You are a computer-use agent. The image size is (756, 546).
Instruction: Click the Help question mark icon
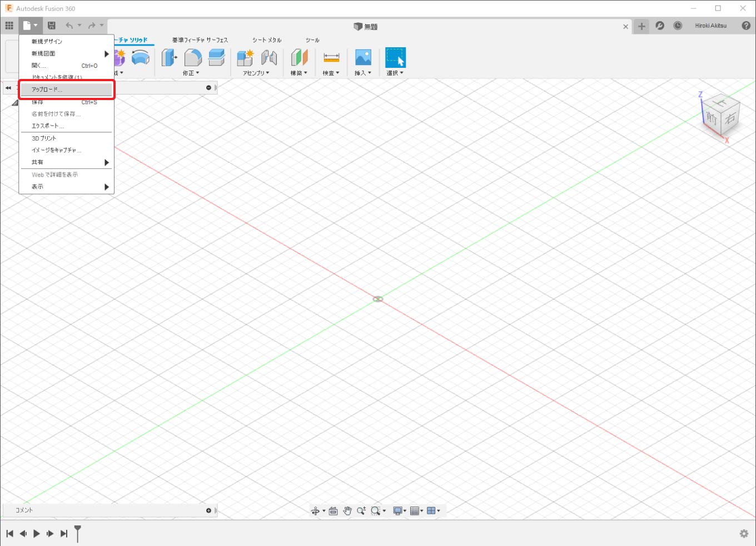click(x=746, y=26)
